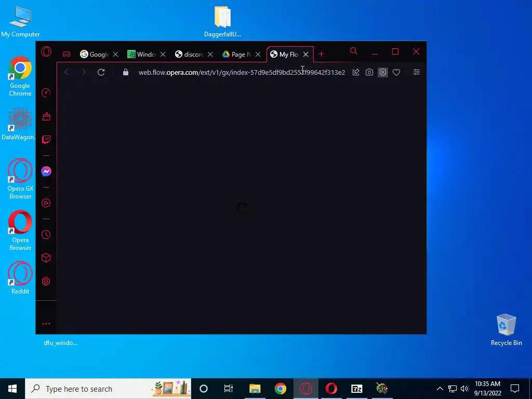
Task: Close the Windows tab
Action: [163, 54]
